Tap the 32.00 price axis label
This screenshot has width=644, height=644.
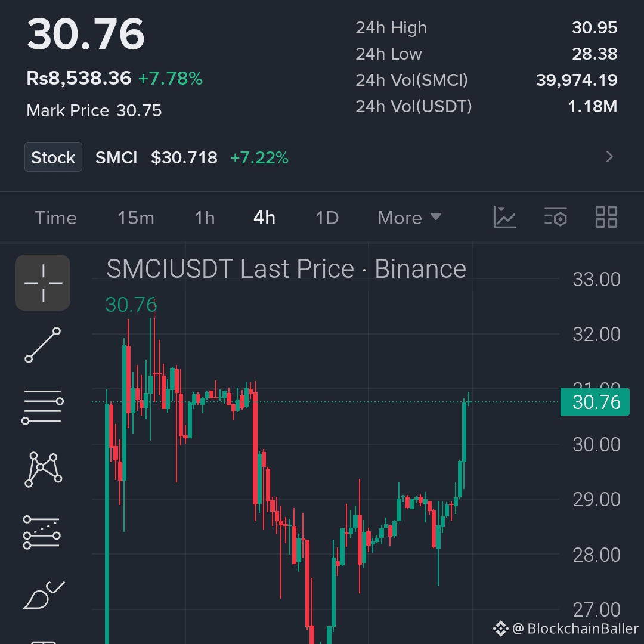click(x=596, y=335)
